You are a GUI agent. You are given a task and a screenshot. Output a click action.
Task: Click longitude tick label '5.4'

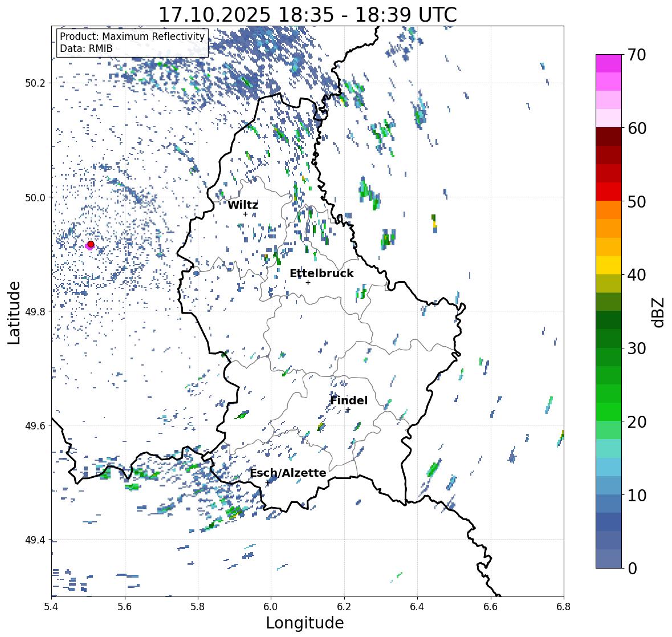(51, 607)
